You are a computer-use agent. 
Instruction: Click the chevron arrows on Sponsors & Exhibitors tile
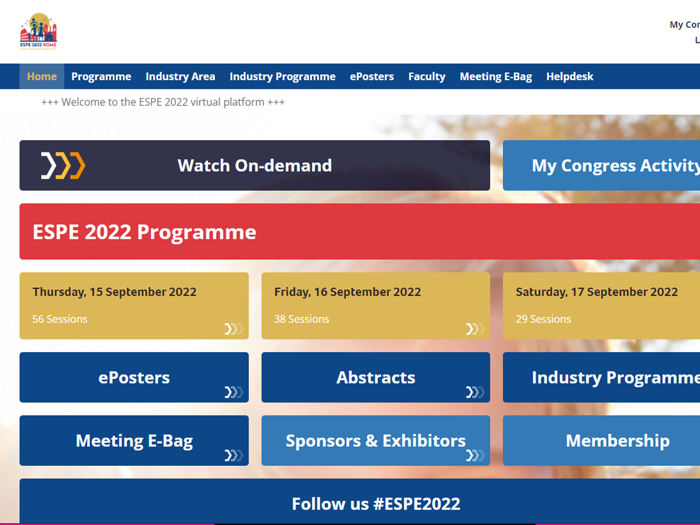pyautogui.click(x=475, y=455)
